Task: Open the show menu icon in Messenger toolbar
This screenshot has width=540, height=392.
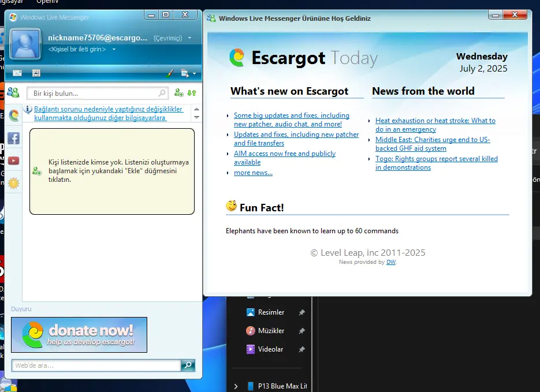Action: pyautogui.click(x=185, y=73)
